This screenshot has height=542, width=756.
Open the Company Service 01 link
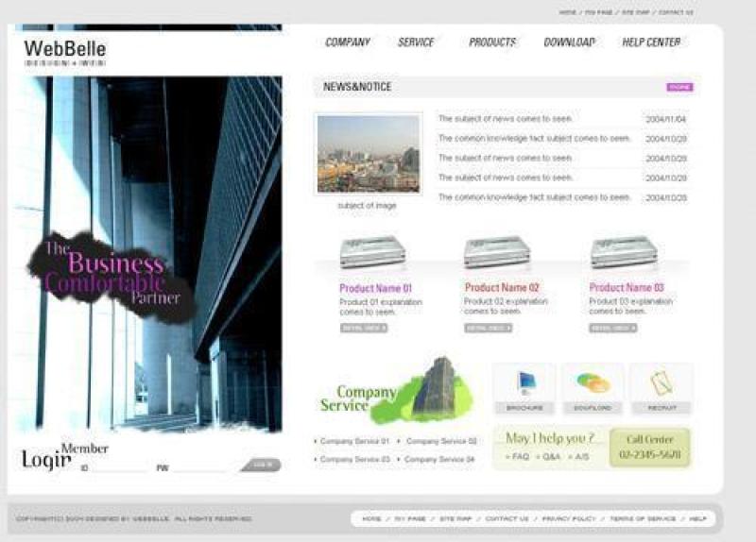point(354,441)
